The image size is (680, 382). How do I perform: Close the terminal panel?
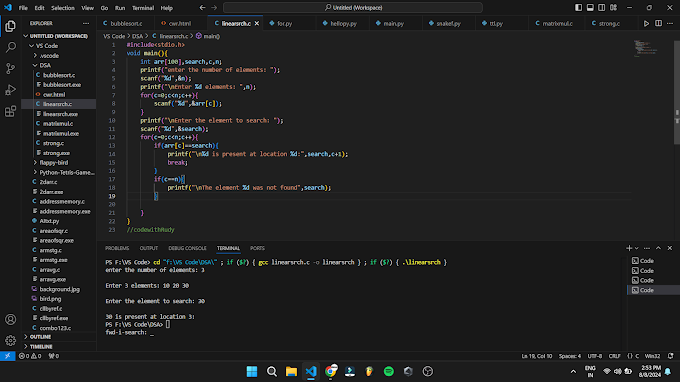(x=670, y=248)
